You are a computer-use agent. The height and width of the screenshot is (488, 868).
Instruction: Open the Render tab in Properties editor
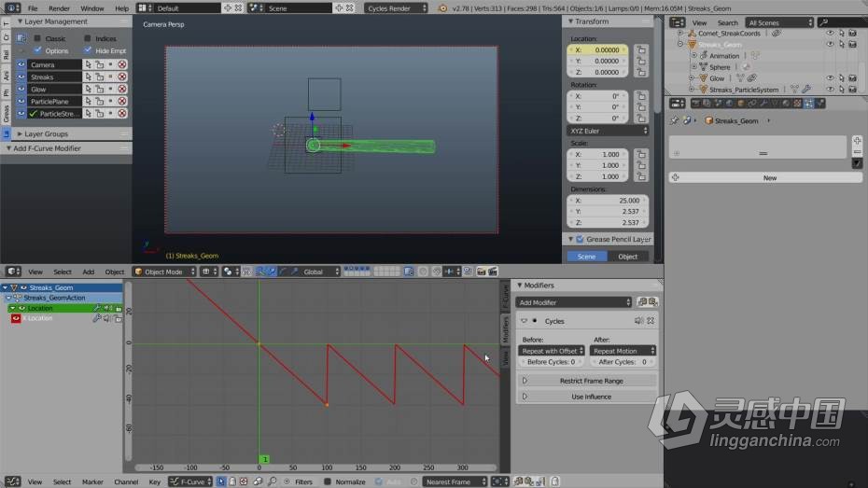point(696,104)
